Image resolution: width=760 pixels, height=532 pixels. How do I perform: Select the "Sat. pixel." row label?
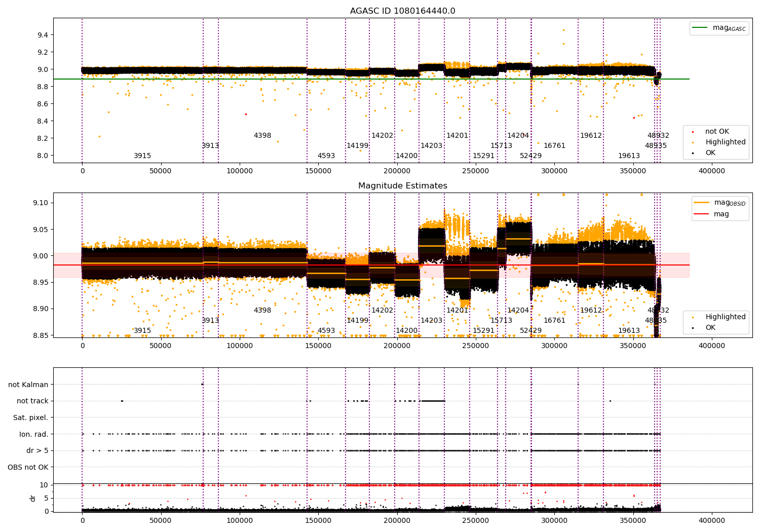click(30, 417)
